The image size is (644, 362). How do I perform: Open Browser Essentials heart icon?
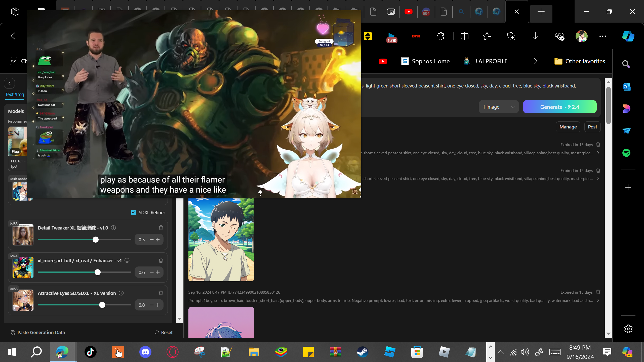[x=560, y=36]
